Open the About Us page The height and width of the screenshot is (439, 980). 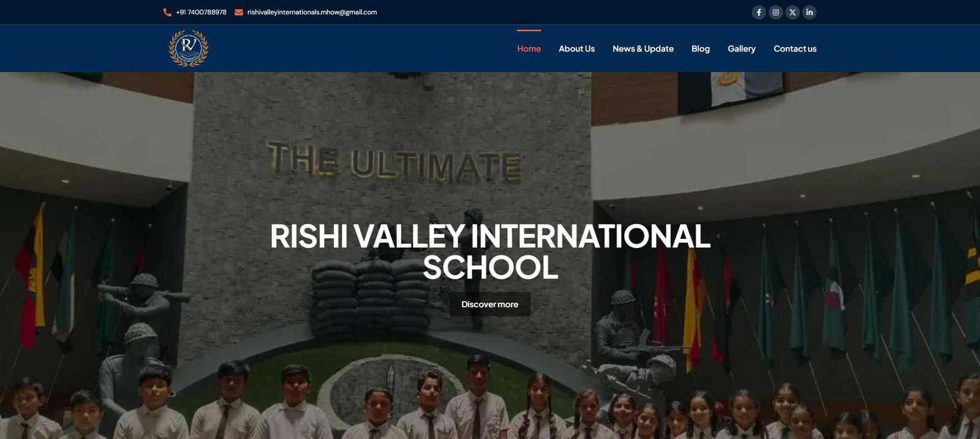coord(576,49)
